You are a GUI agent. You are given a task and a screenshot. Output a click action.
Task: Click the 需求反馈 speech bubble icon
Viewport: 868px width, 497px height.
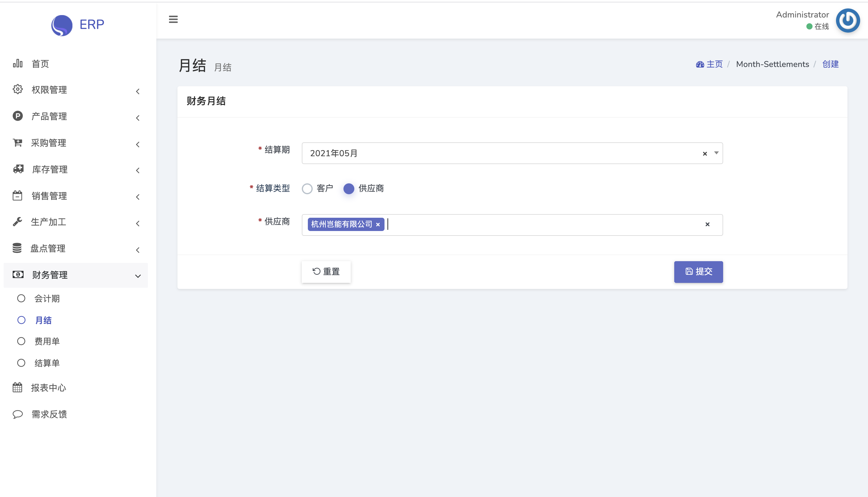tap(18, 414)
